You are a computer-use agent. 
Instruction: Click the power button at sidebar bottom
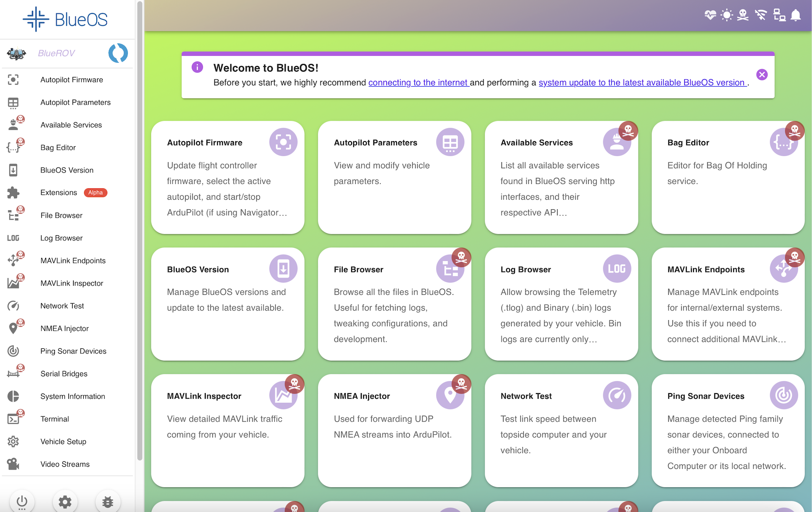(22, 501)
